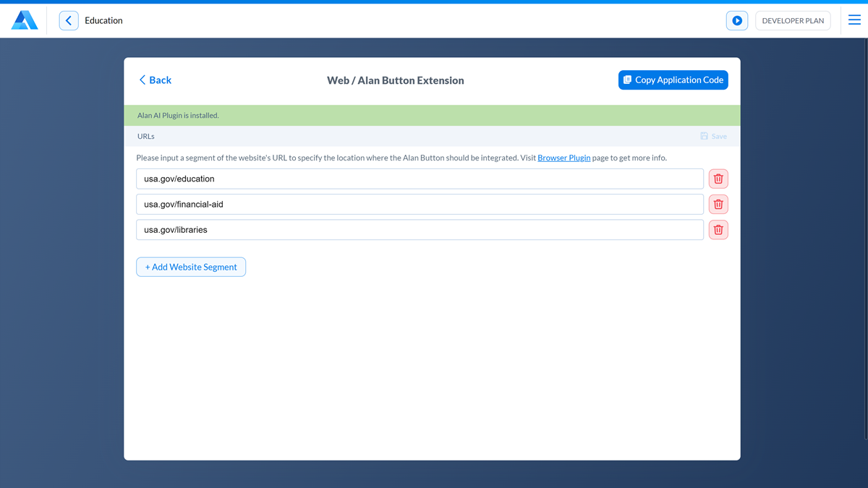Remove the usa.gov/financial-aid segment with its trash icon
Screen dimensions: 868x488
(x=718, y=204)
